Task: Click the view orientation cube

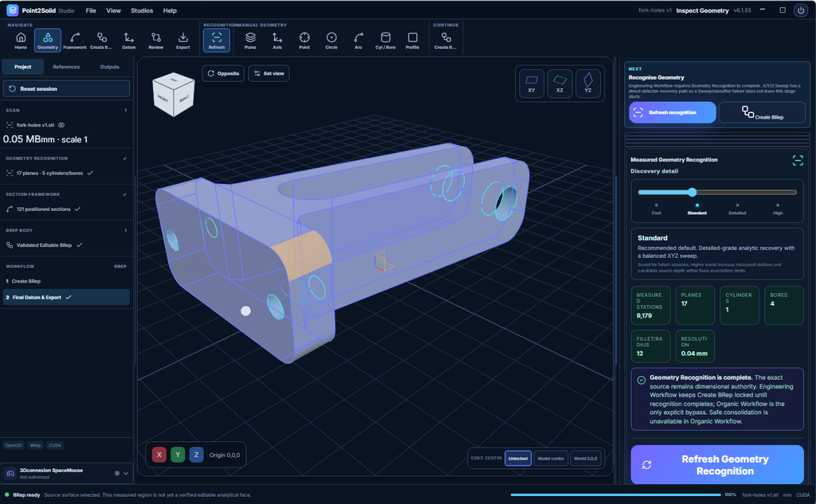Action: point(174,94)
